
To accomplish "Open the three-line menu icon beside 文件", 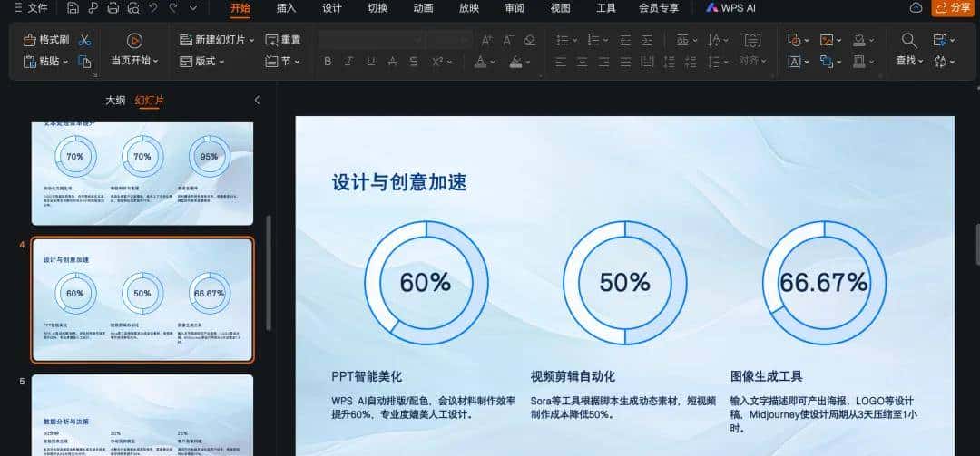I will coord(18,8).
